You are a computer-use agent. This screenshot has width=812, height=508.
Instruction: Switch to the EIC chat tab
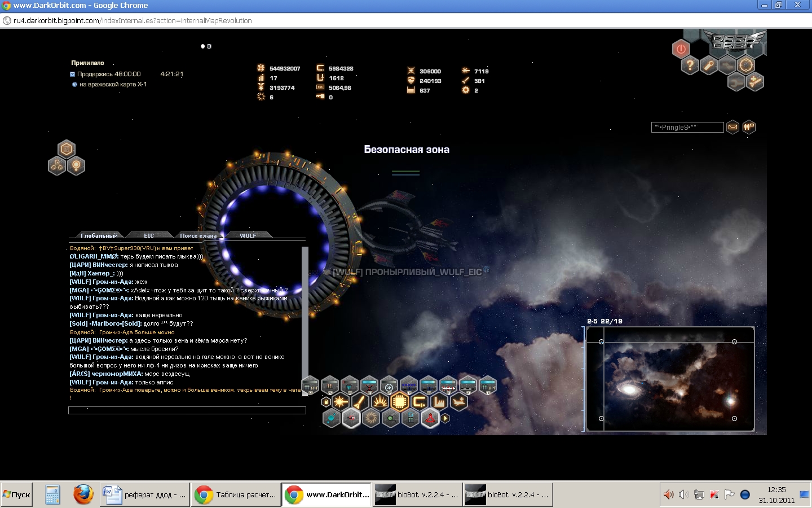pyautogui.click(x=149, y=235)
